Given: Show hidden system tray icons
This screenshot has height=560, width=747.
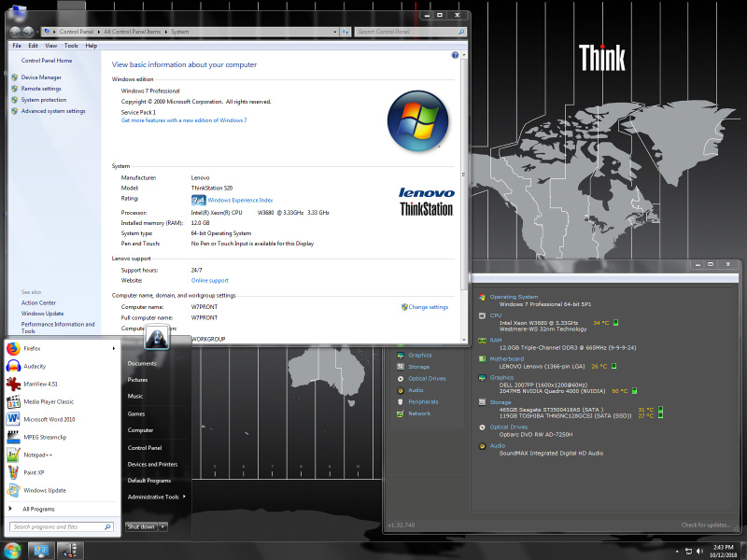Looking at the screenshot, I should click(x=677, y=552).
